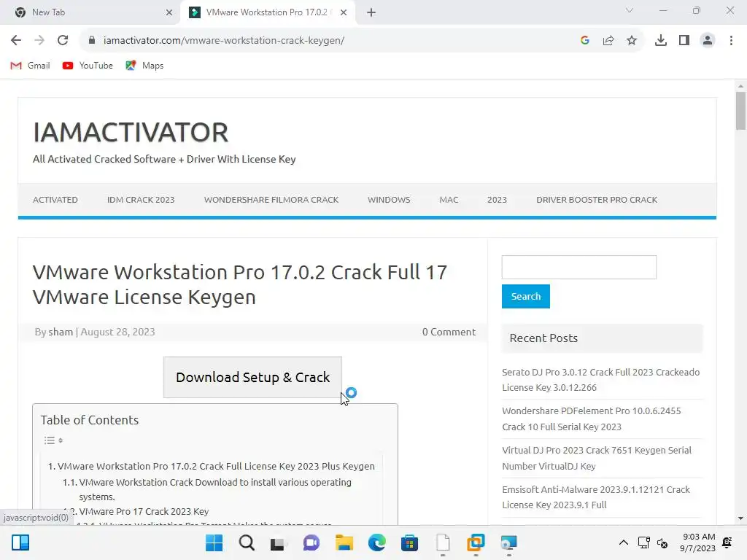Click the browser forward arrow

[39, 41]
